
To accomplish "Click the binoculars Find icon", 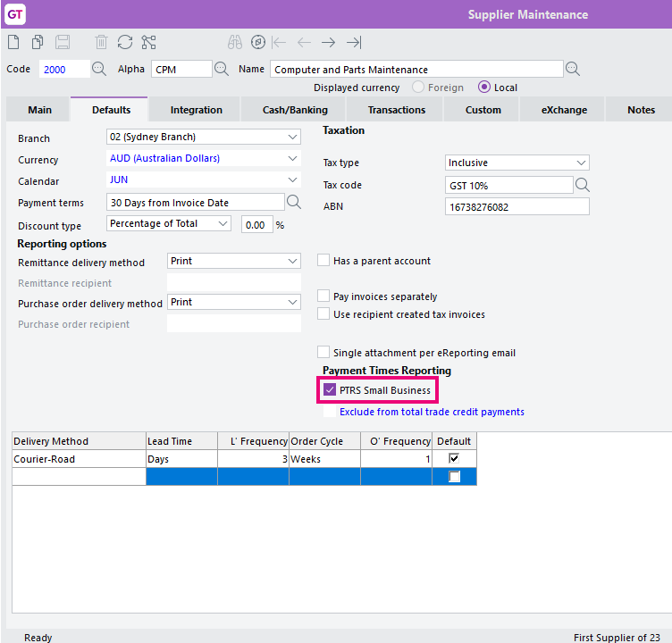I will 234,42.
